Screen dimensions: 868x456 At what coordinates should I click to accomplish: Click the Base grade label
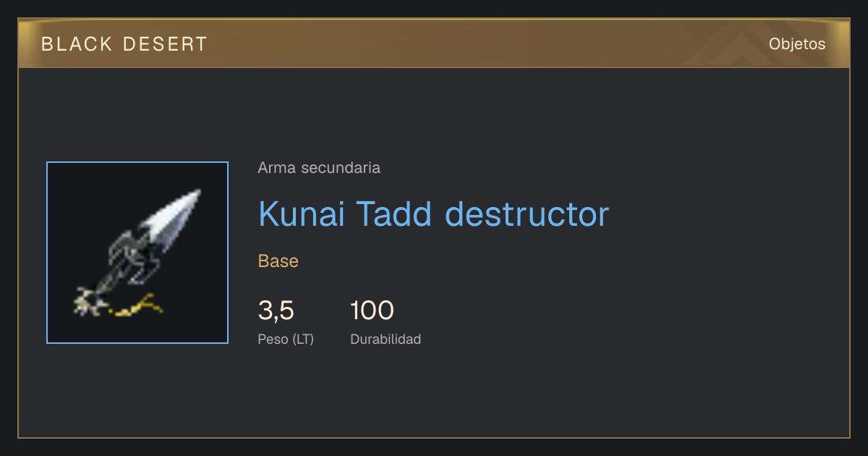[x=278, y=261]
